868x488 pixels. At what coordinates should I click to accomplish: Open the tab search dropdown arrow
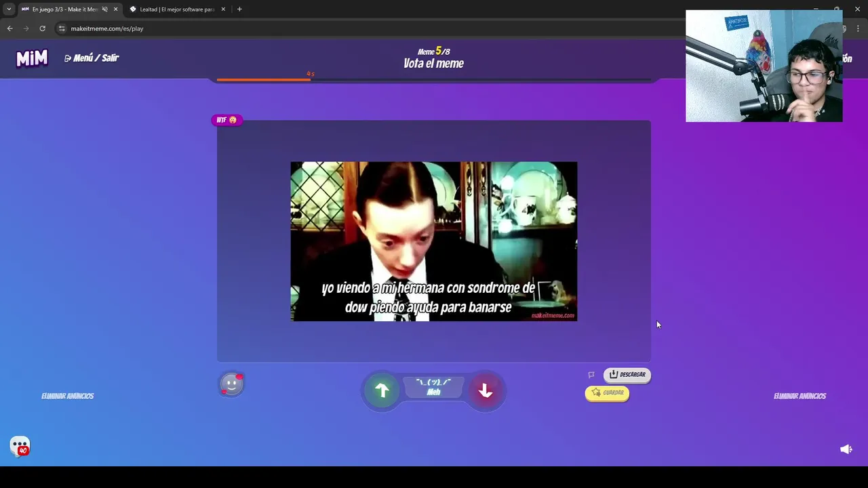tap(9, 9)
